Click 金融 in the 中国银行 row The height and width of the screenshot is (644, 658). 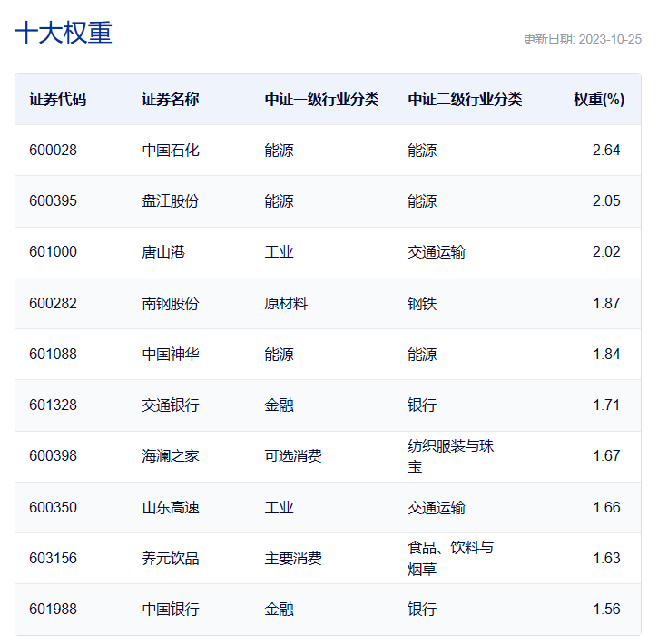tap(279, 609)
